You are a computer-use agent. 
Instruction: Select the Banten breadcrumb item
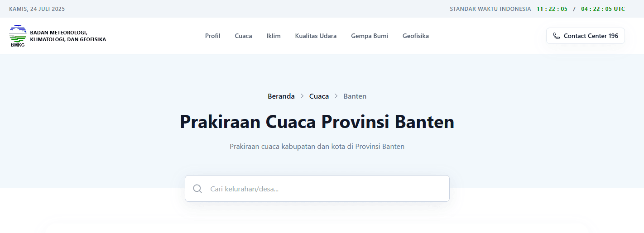point(355,96)
